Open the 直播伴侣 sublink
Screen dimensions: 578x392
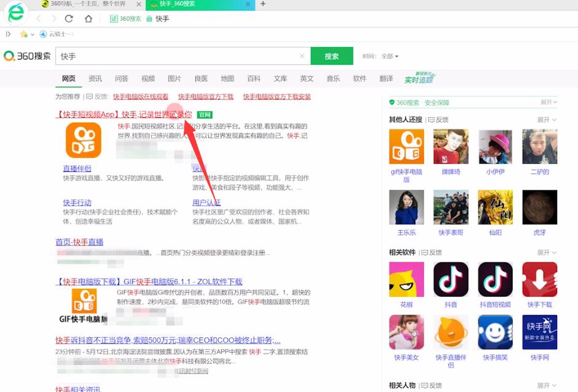point(77,169)
